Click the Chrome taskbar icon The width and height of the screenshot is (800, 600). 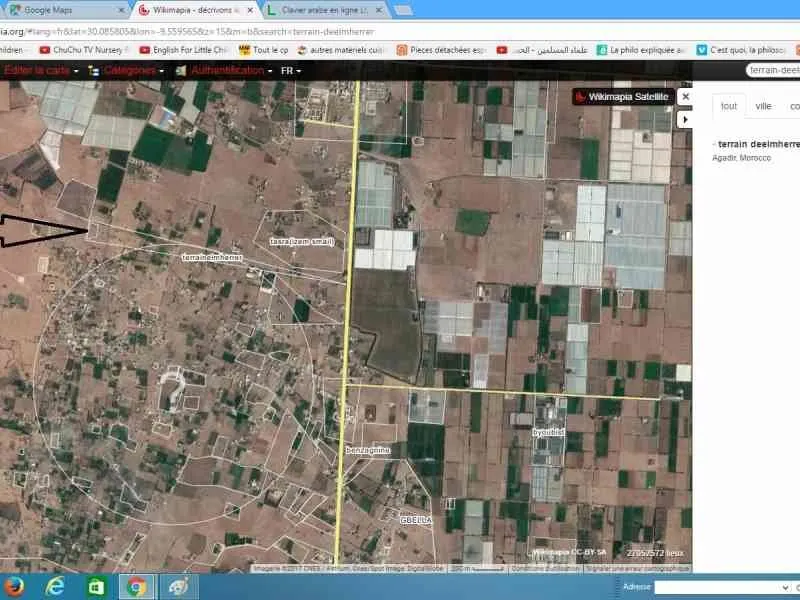137,587
